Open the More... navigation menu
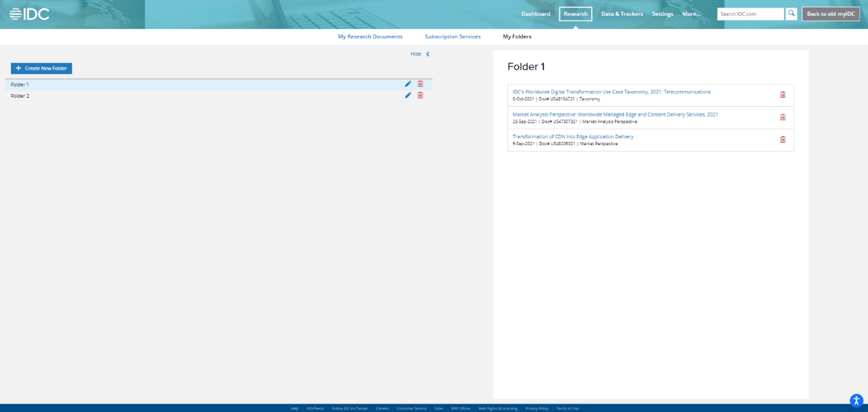The height and width of the screenshot is (412, 868). click(691, 14)
